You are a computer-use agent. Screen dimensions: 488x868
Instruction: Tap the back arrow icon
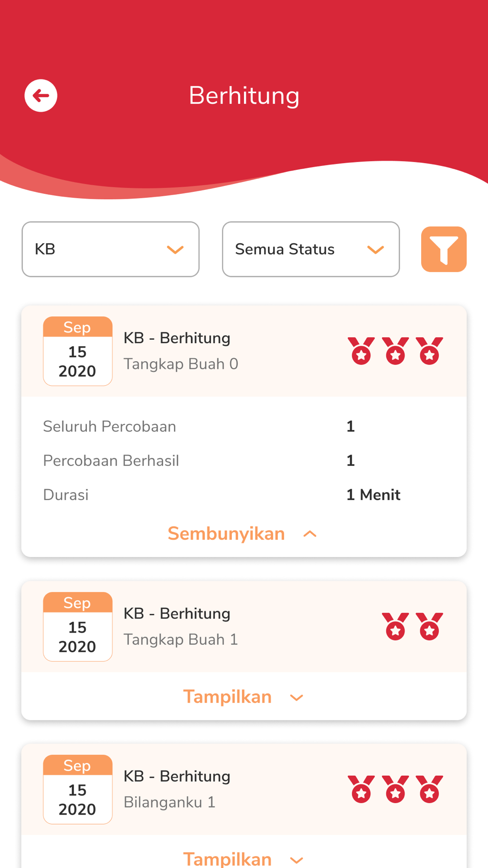41,96
